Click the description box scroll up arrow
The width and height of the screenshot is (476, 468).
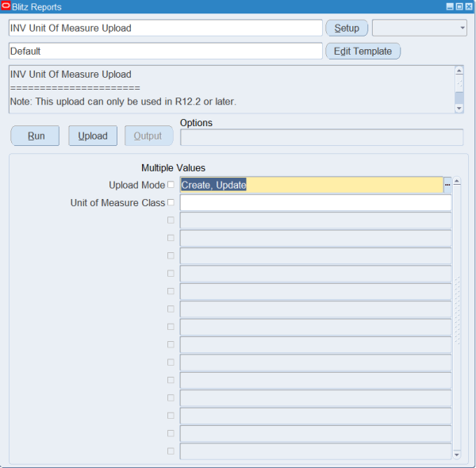pyautogui.click(x=459, y=71)
